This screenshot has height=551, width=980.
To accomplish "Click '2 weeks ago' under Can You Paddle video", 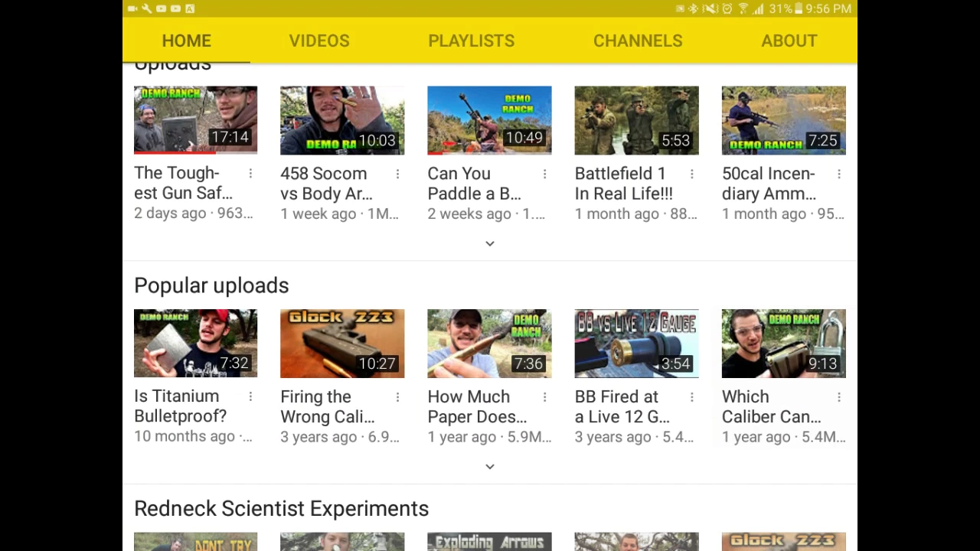I will point(469,214).
